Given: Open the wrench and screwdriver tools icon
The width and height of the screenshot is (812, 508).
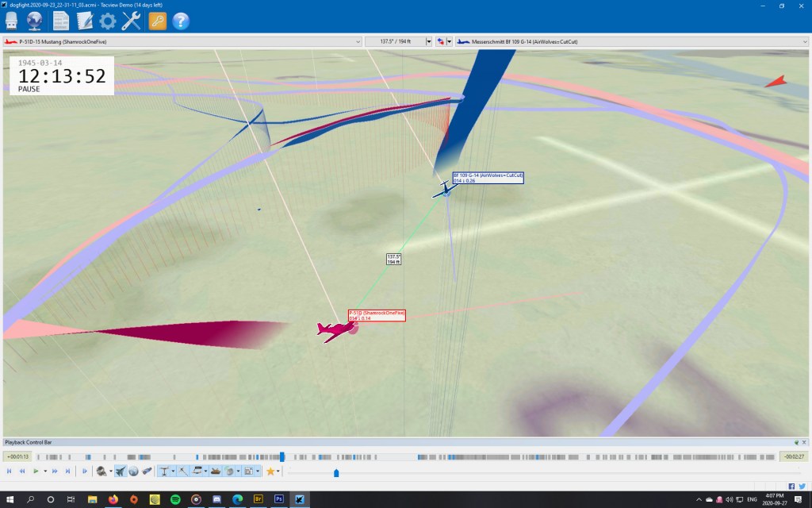Looking at the screenshot, I should (132, 21).
